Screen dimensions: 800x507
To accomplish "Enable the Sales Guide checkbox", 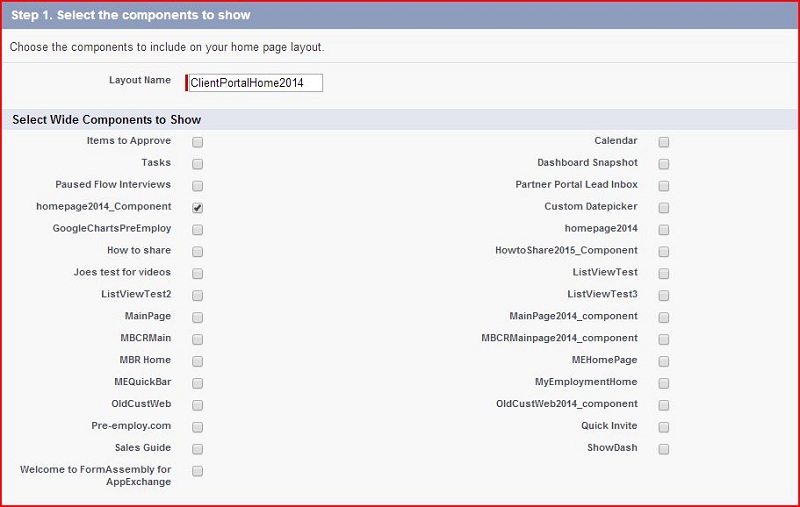I will tap(197, 449).
